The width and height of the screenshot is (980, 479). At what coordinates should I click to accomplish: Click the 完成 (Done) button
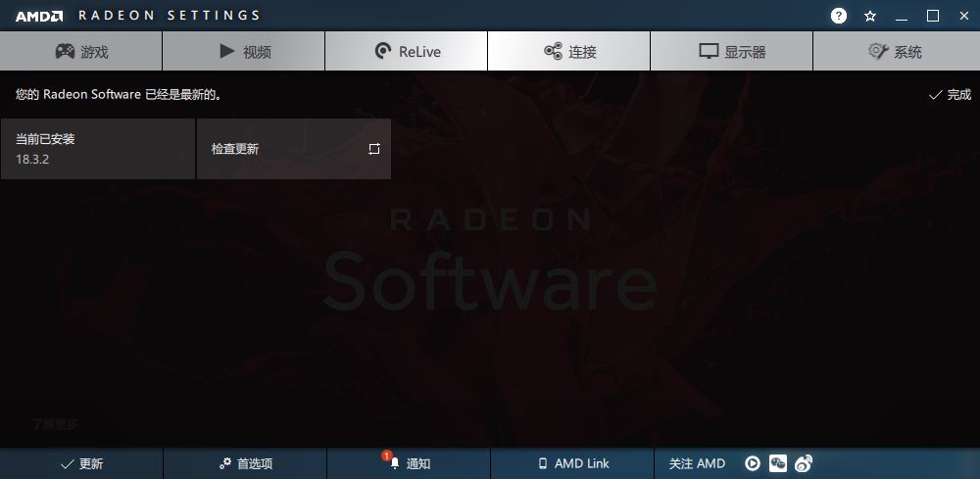950,95
